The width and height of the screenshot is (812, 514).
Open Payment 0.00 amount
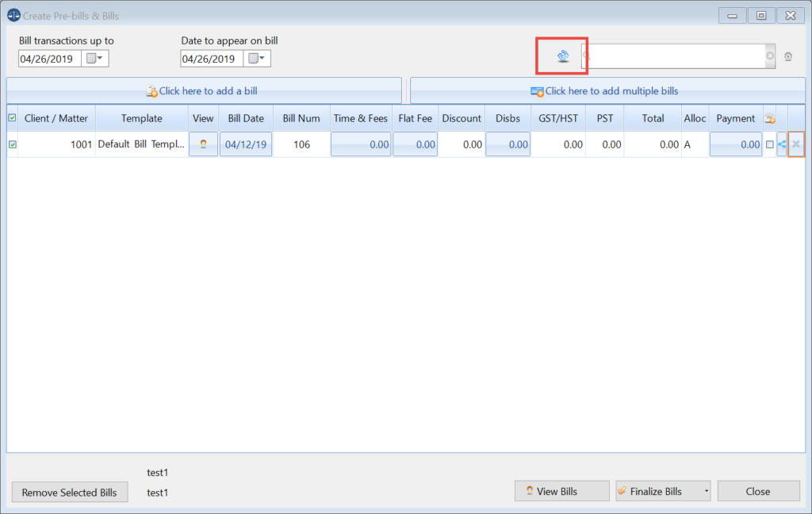[x=736, y=144]
